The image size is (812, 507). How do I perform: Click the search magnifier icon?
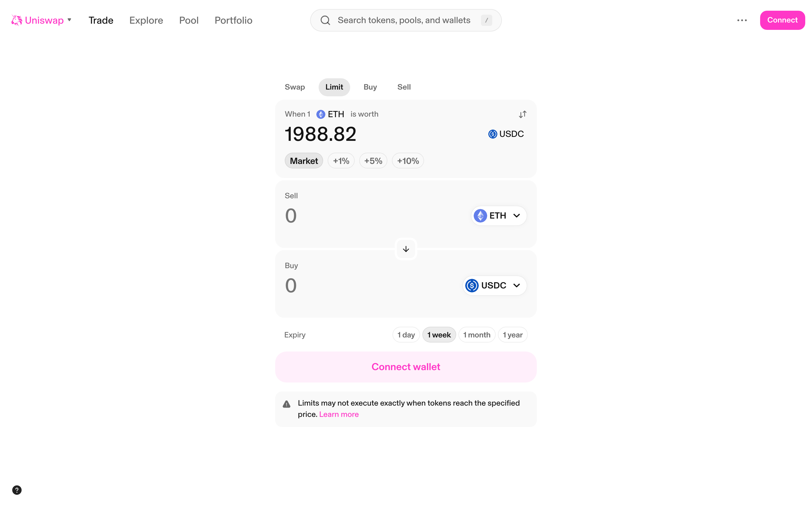click(325, 20)
